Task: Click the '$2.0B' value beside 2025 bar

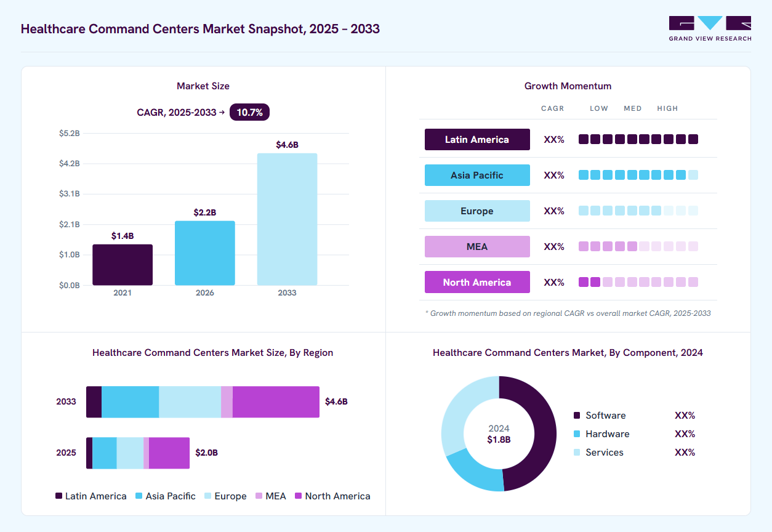Action: coord(207,453)
